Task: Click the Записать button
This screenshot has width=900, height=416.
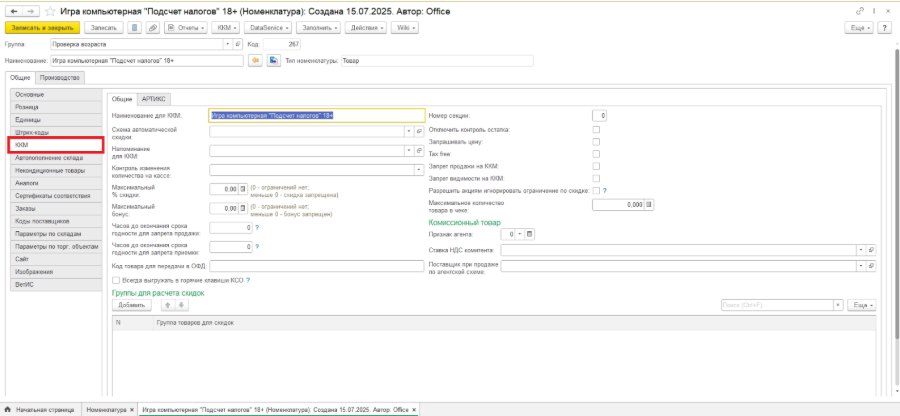Action: (103, 28)
